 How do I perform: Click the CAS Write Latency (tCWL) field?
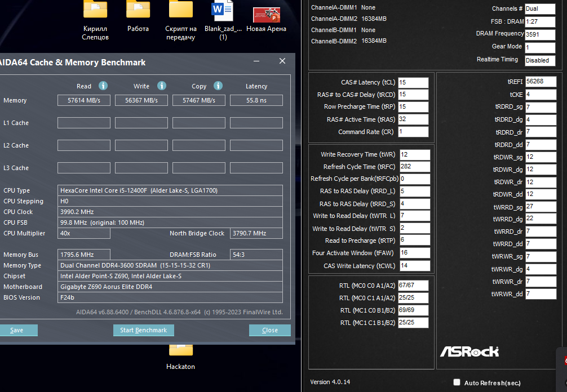coord(415,265)
